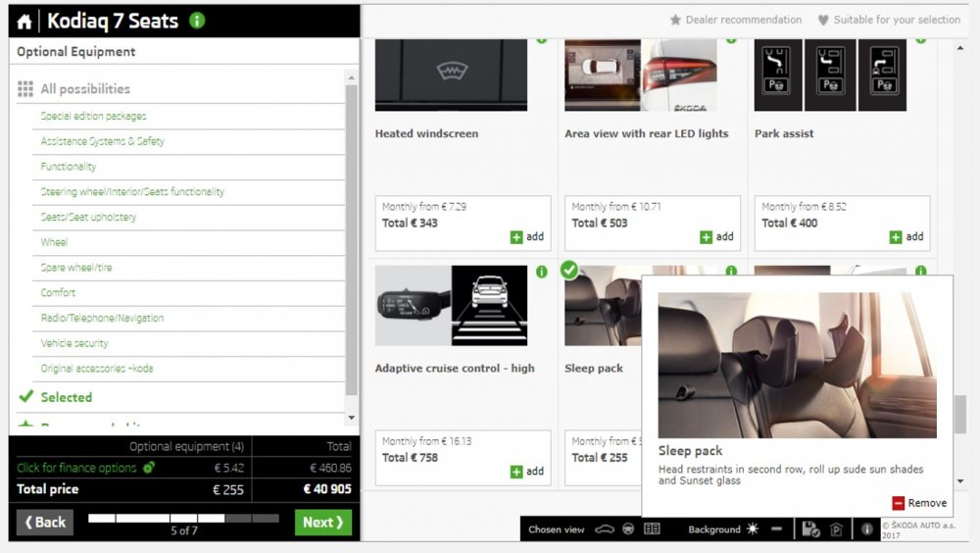Click Suitable for your selection text
This screenshot has width=980, height=553.
(x=897, y=20)
